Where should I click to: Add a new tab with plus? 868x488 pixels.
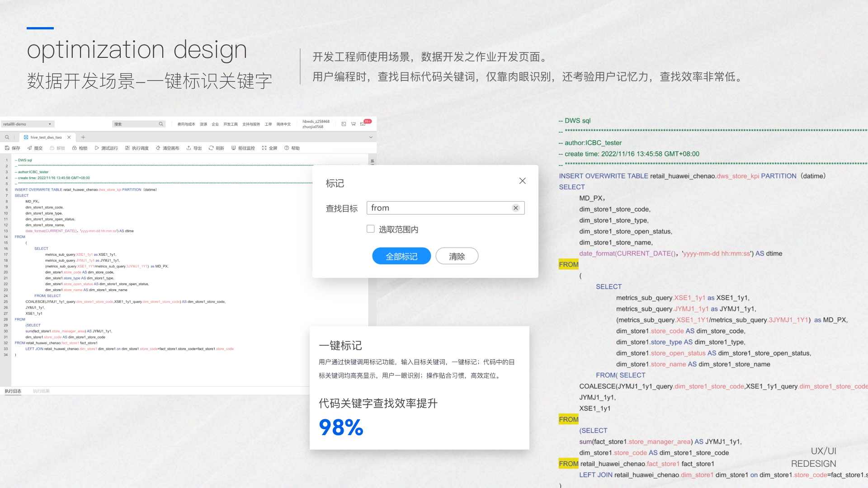(x=83, y=137)
